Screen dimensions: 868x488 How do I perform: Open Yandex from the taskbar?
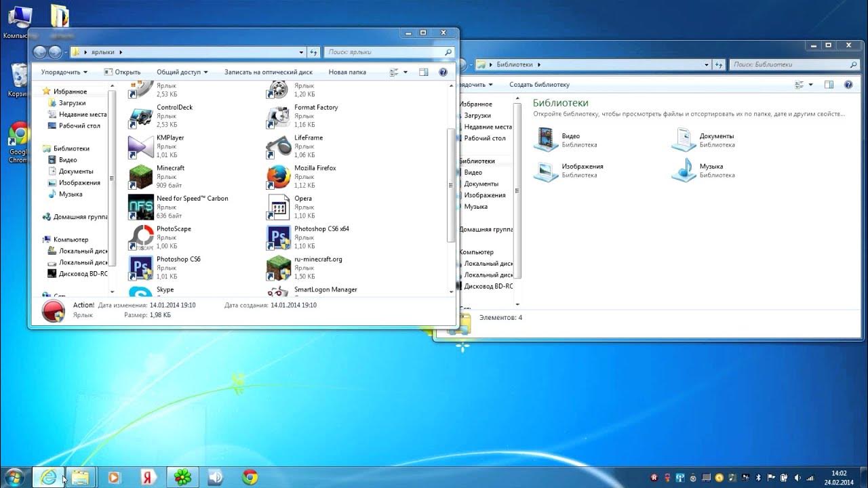click(149, 477)
